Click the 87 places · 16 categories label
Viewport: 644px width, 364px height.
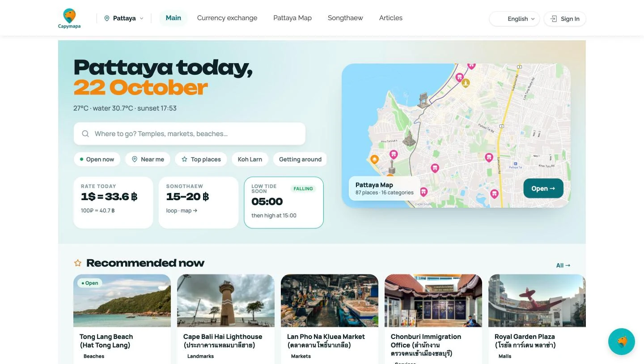coord(385,193)
